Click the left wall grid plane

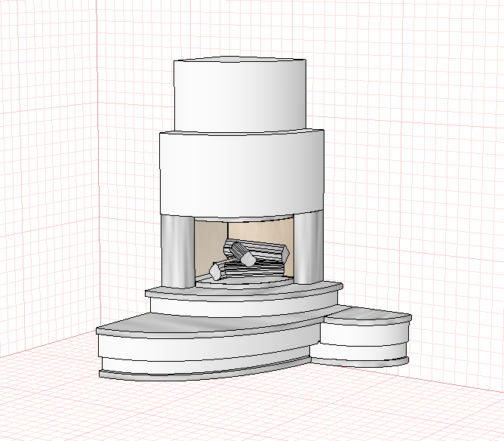point(48,177)
